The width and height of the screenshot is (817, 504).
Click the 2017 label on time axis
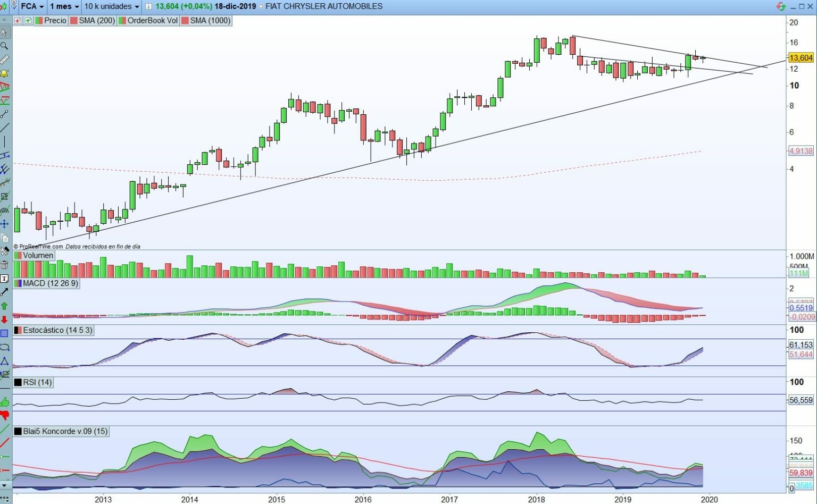pyautogui.click(x=449, y=499)
